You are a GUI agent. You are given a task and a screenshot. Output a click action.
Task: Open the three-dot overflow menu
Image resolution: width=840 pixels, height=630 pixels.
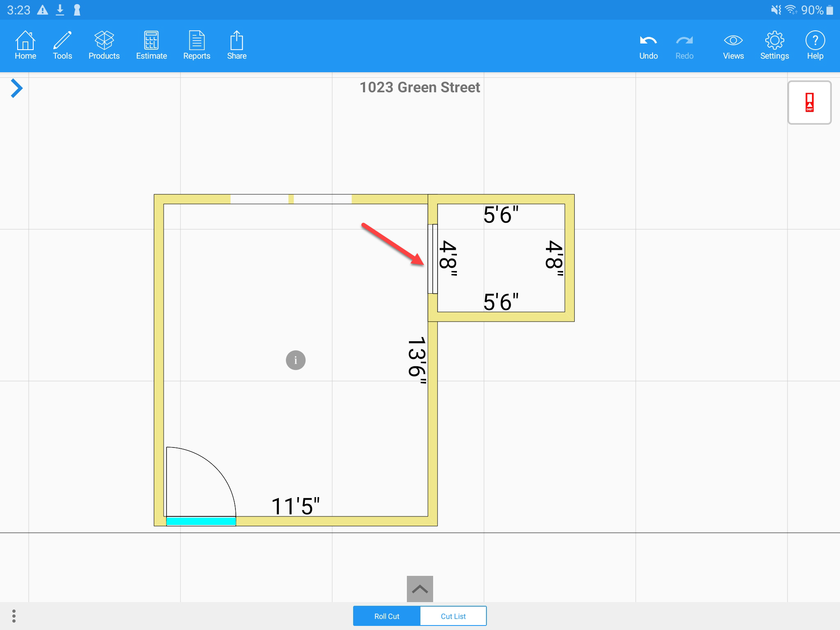coord(14,616)
